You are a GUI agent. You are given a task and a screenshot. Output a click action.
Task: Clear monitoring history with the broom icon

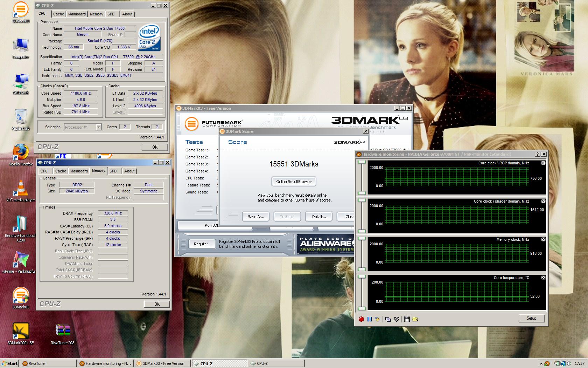point(377,319)
